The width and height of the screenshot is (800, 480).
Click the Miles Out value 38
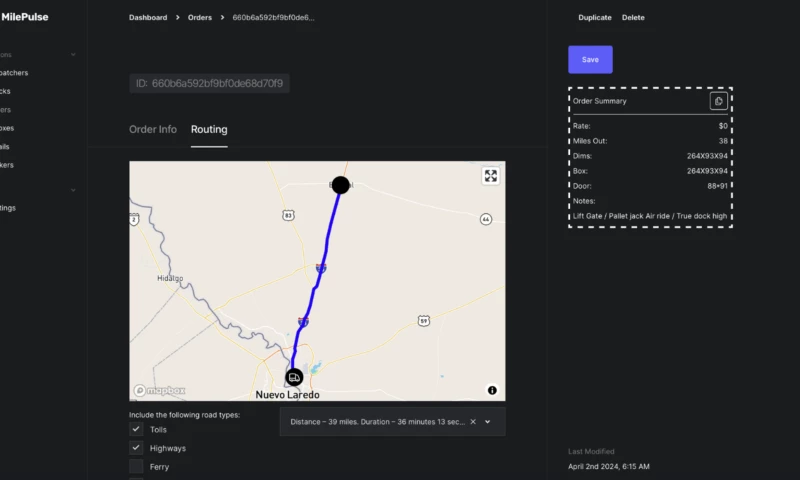pos(723,141)
